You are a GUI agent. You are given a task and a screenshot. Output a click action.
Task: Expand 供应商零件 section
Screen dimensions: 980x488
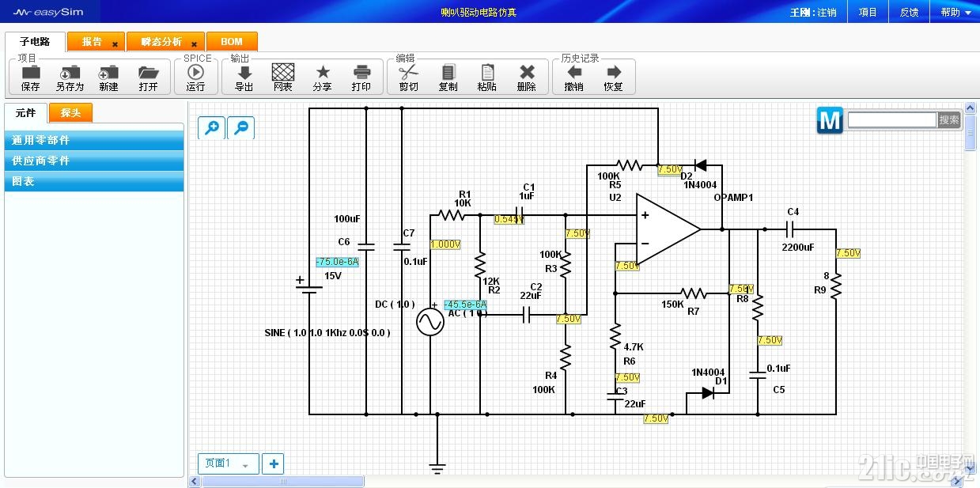[94, 161]
